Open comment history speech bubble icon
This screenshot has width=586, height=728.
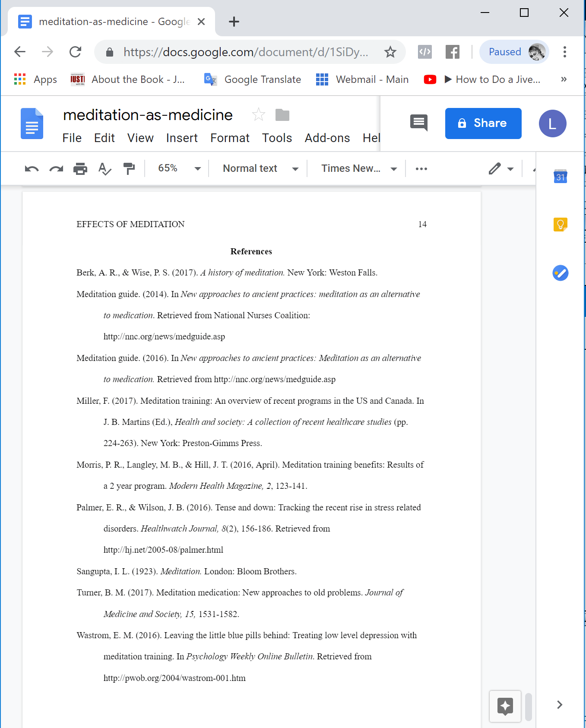418,123
